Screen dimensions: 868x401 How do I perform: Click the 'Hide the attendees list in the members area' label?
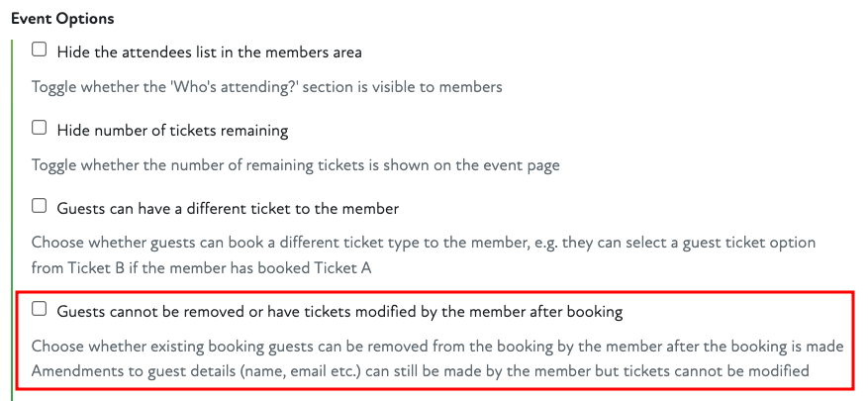coord(209,50)
